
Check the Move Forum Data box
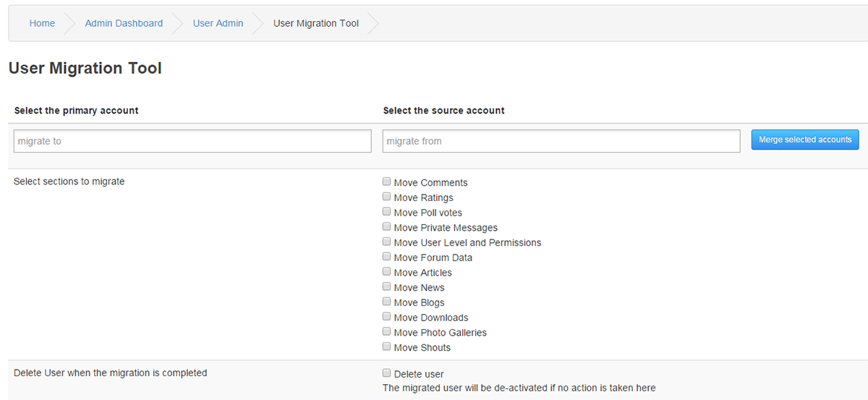pyautogui.click(x=387, y=257)
